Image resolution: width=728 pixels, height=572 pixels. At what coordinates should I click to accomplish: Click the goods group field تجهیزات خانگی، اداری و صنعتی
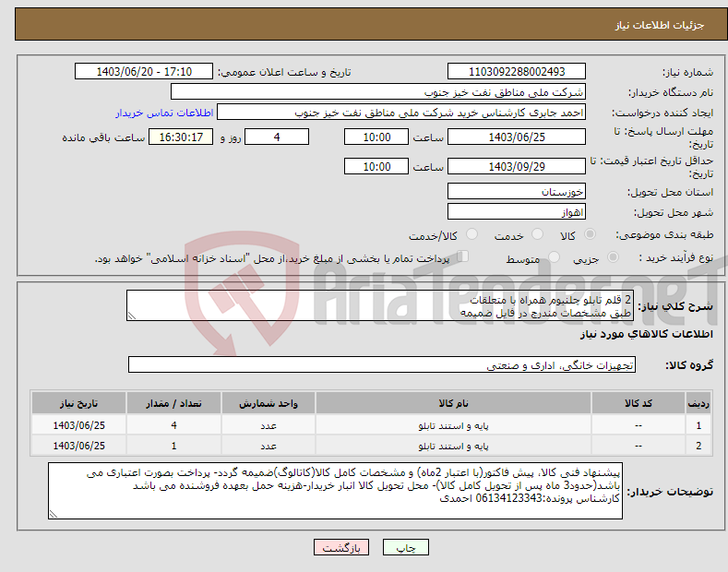click(382, 365)
